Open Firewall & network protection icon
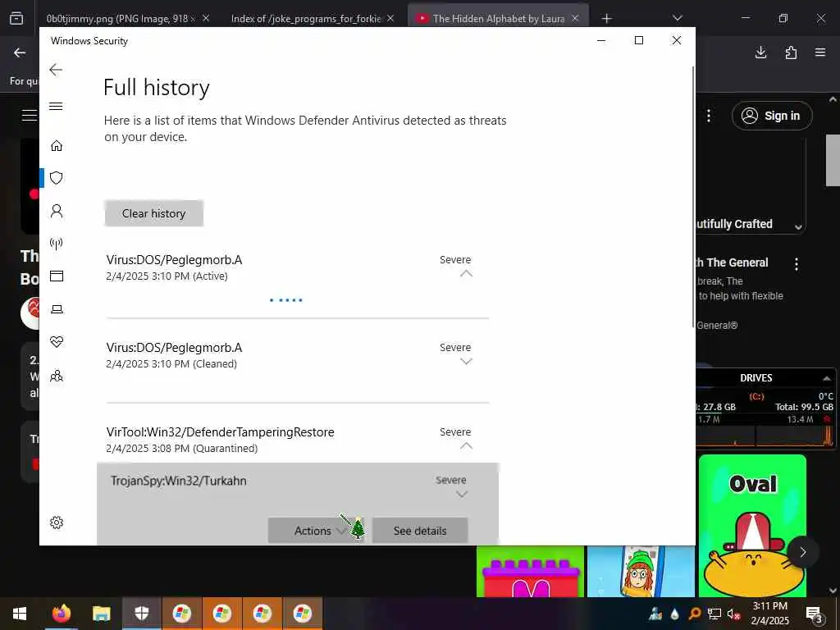 pyautogui.click(x=57, y=244)
